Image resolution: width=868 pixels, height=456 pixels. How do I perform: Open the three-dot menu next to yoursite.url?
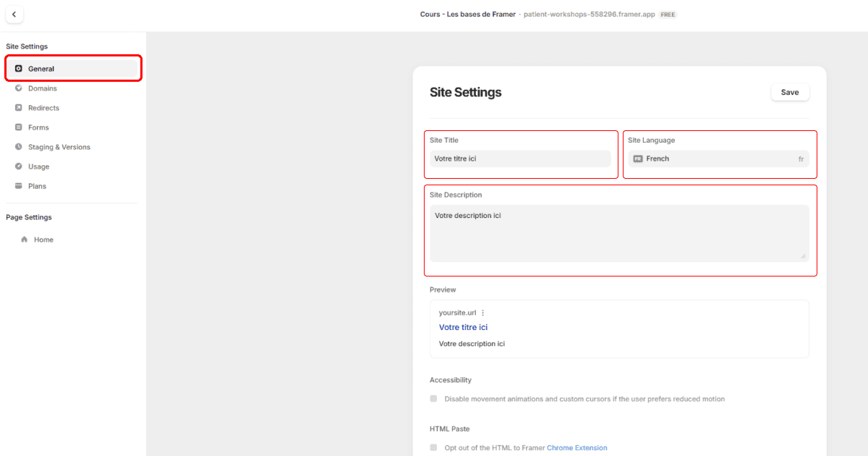[482, 312]
